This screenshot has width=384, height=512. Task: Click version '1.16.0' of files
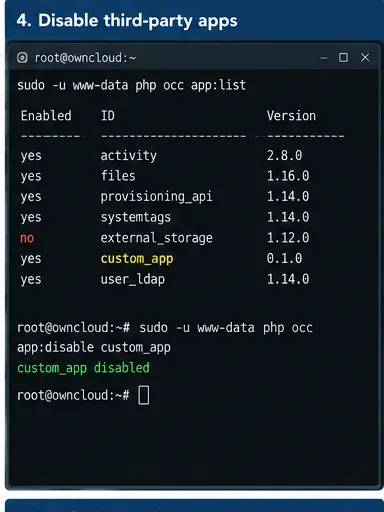(x=288, y=176)
